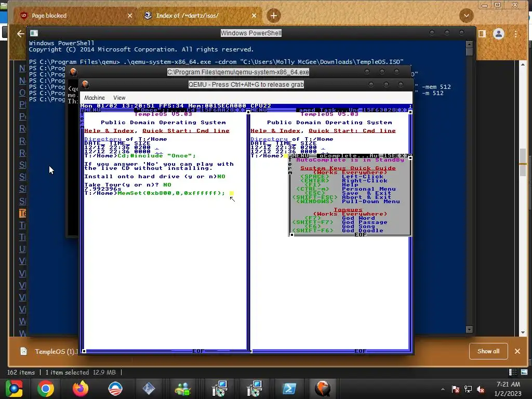
Task: Dismiss the browser downloads bar
Action: 517,351
